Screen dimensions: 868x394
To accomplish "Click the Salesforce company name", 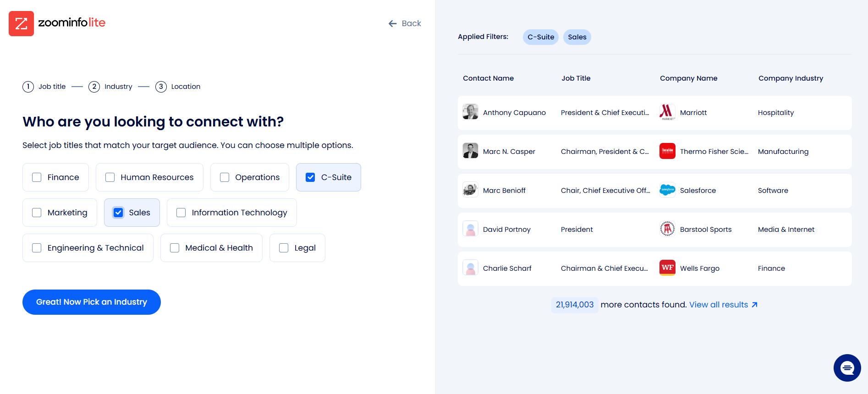I will [x=698, y=191].
